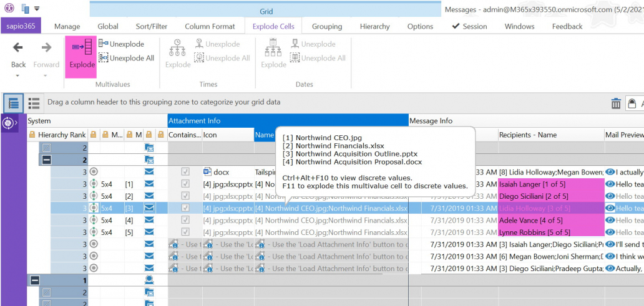Click the eye preview icon in Isaiah Langer row
This screenshot has height=306, width=644.
(x=610, y=184)
